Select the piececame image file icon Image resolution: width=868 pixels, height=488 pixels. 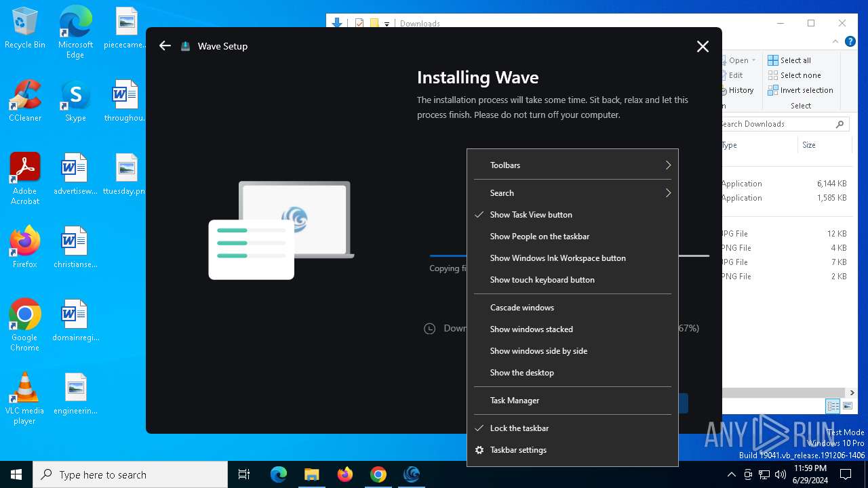tap(126, 28)
